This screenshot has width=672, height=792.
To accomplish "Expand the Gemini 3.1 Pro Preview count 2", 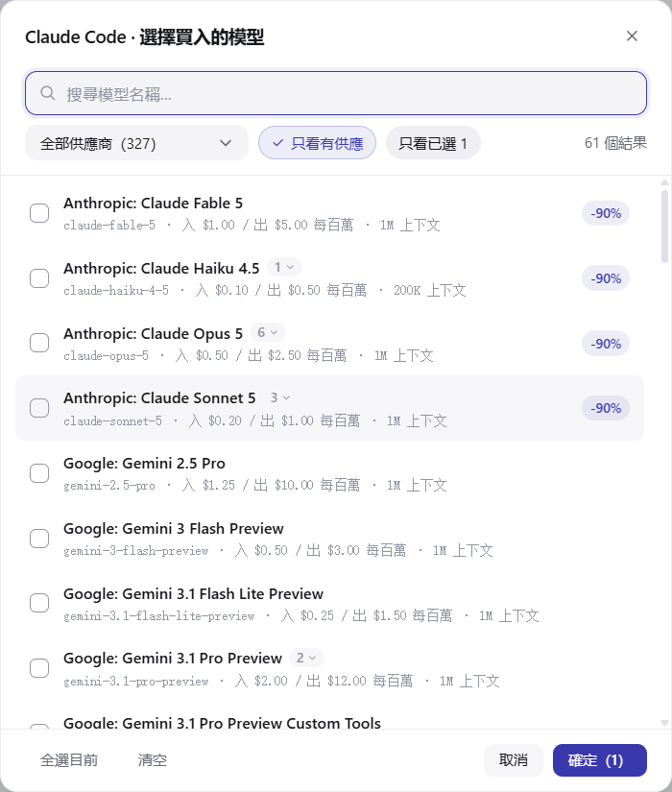I will tap(306, 658).
